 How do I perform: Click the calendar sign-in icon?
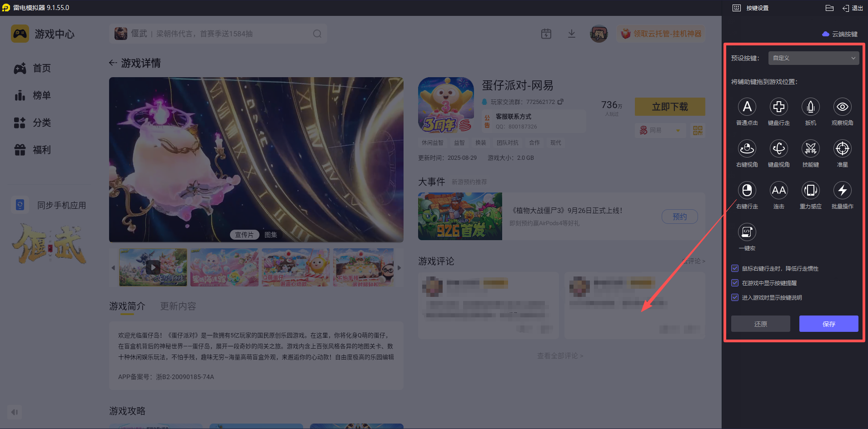click(546, 34)
